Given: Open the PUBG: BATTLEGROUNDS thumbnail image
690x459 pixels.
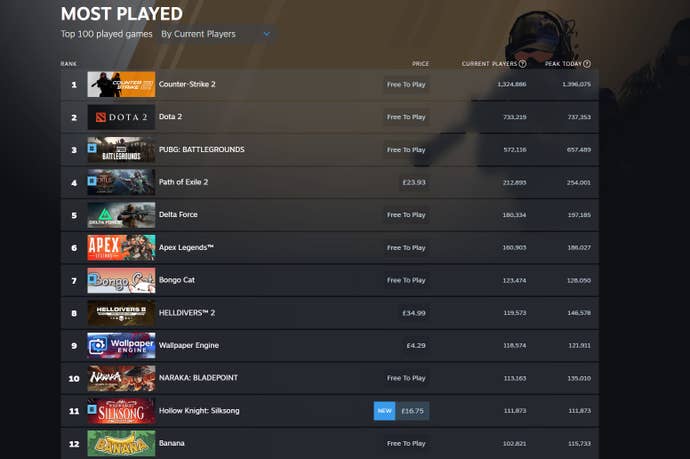Looking at the screenshot, I should 121,150.
